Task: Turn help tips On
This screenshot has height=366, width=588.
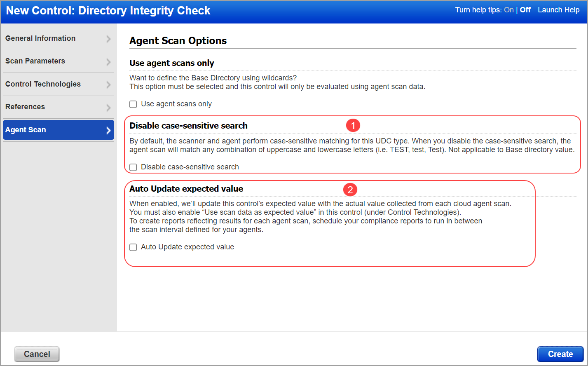Action: 509,10
